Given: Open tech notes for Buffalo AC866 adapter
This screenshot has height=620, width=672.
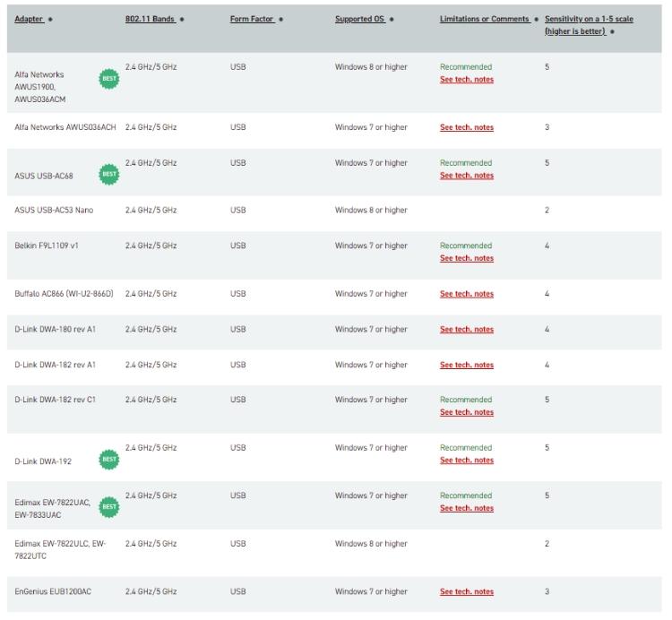Looking at the screenshot, I should [x=466, y=294].
